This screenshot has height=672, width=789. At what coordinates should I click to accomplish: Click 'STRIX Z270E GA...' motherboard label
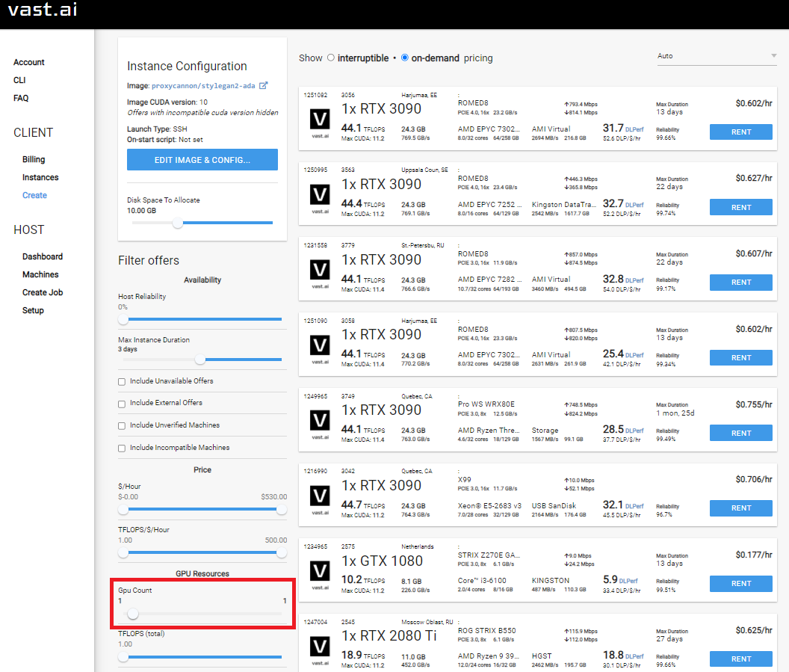click(489, 555)
